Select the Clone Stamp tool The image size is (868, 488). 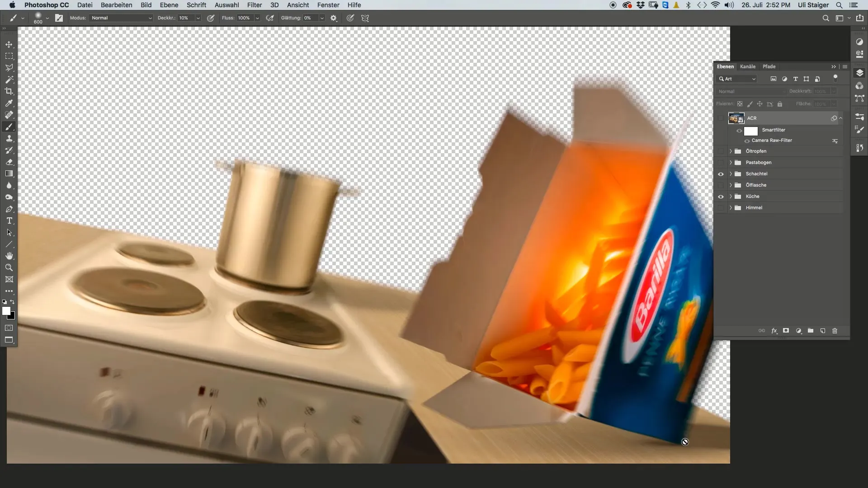(x=9, y=138)
